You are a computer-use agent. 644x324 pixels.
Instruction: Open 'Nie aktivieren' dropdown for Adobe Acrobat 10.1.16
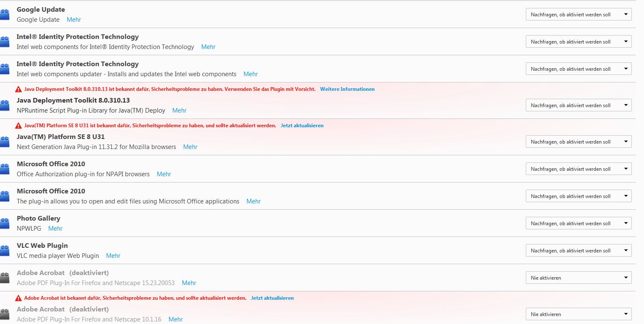[579, 314]
